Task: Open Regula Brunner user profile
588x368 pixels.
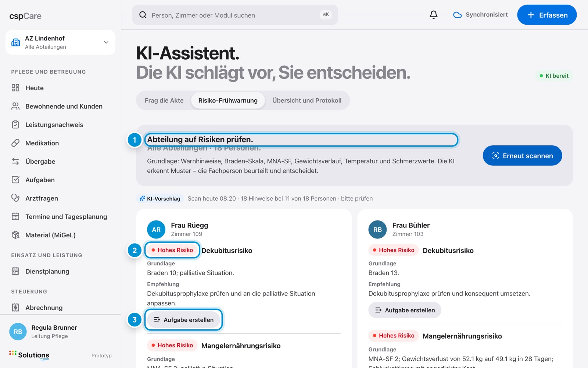Action: coord(60,331)
